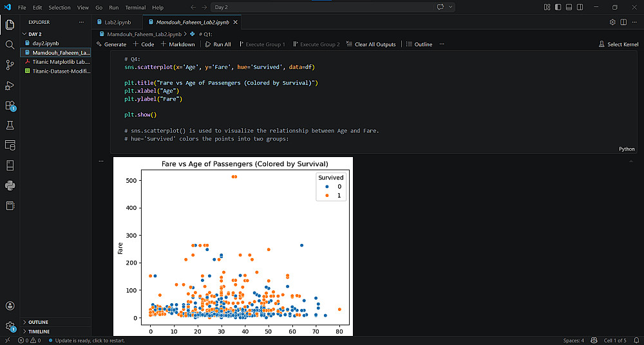The image size is (644, 345).
Task: Click Run All in notebook toolbar
Action: click(x=218, y=44)
